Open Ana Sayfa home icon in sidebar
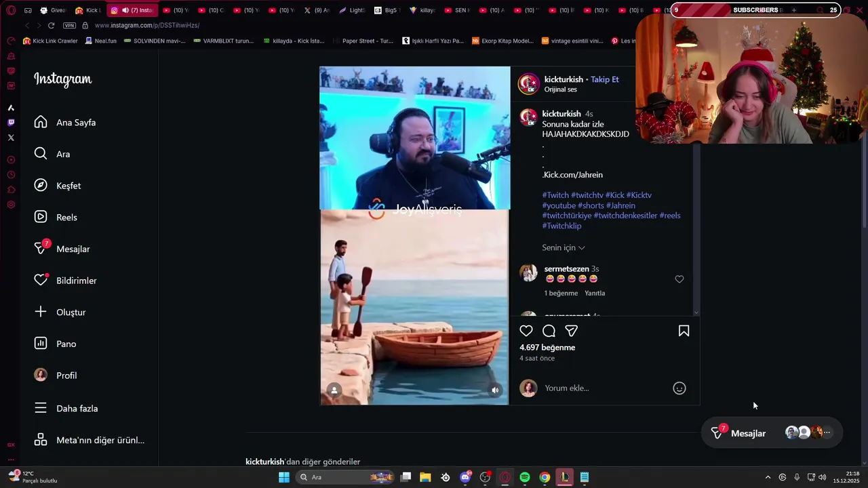The image size is (868, 488). coord(41,122)
